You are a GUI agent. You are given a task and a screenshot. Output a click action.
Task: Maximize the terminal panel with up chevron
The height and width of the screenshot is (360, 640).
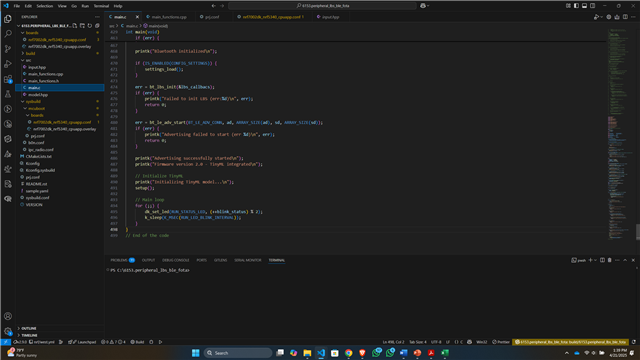click(625, 260)
